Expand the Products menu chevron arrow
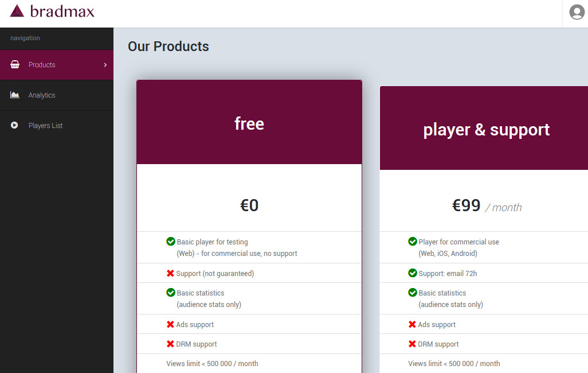 tap(105, 65)
